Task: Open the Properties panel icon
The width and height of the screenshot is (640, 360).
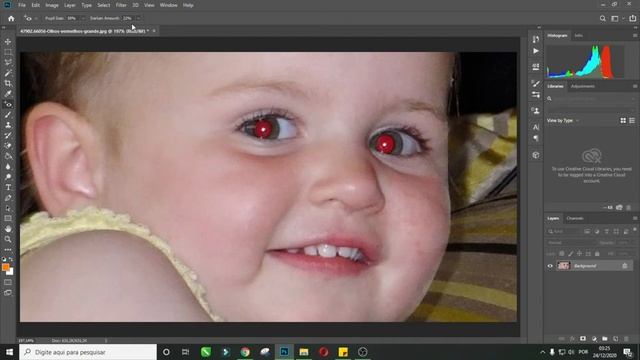Action: click(x=536, y=67)
